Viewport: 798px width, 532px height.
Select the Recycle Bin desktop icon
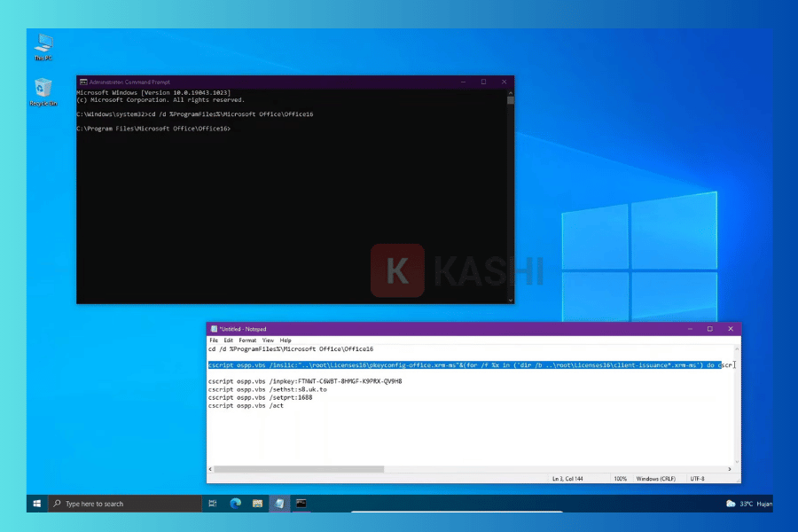tap(43, 90)
